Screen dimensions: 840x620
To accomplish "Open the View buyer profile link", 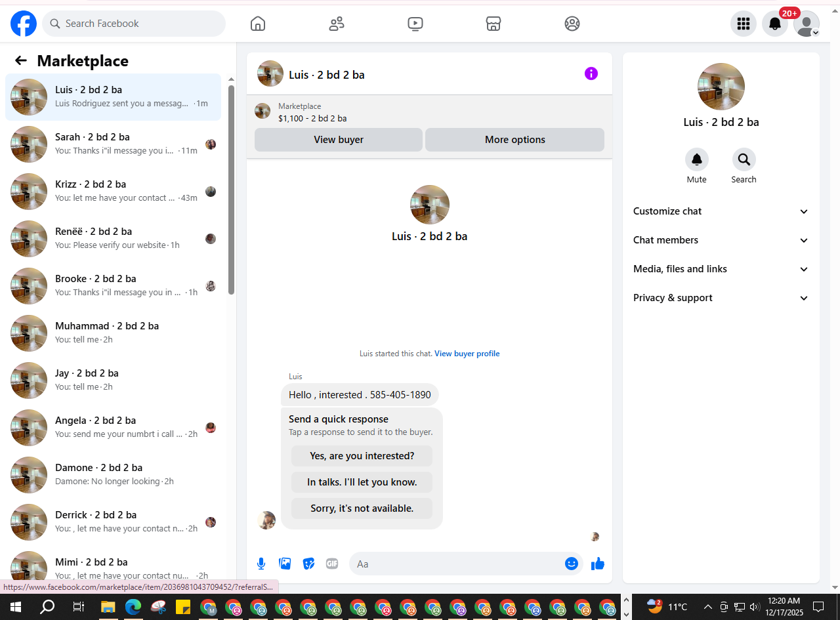I will click(x=467, y=354).
